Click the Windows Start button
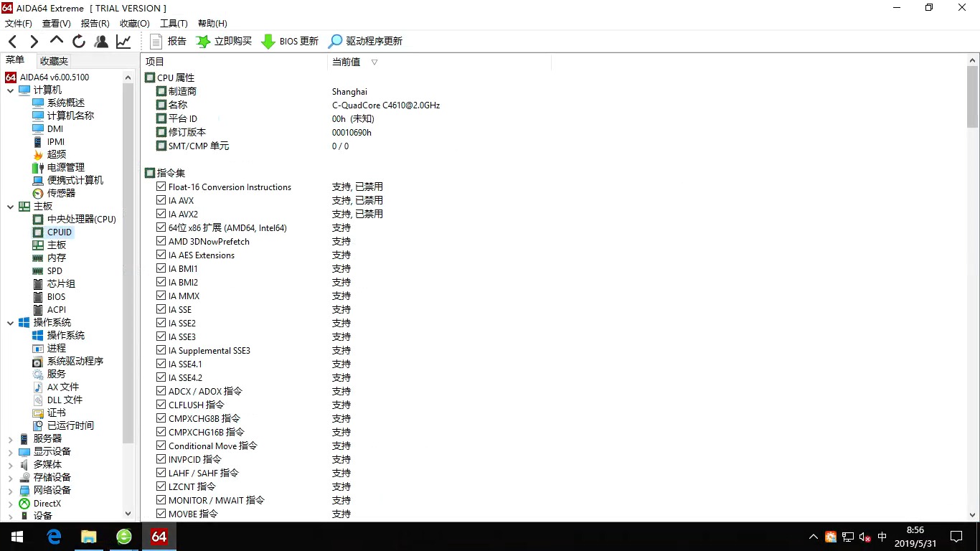 pyautogui.click(x=17, y=537)
